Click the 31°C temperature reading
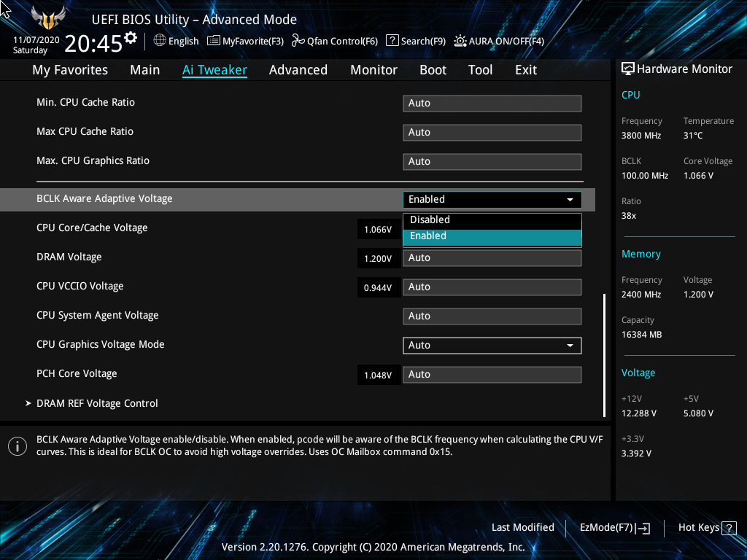Viewport: 747px width, 560px height. tap(693, 136)
